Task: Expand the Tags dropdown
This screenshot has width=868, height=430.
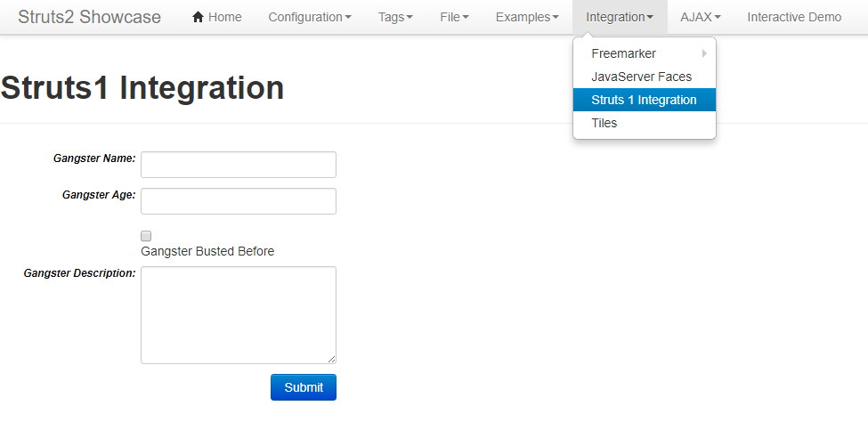Action: 395,17
